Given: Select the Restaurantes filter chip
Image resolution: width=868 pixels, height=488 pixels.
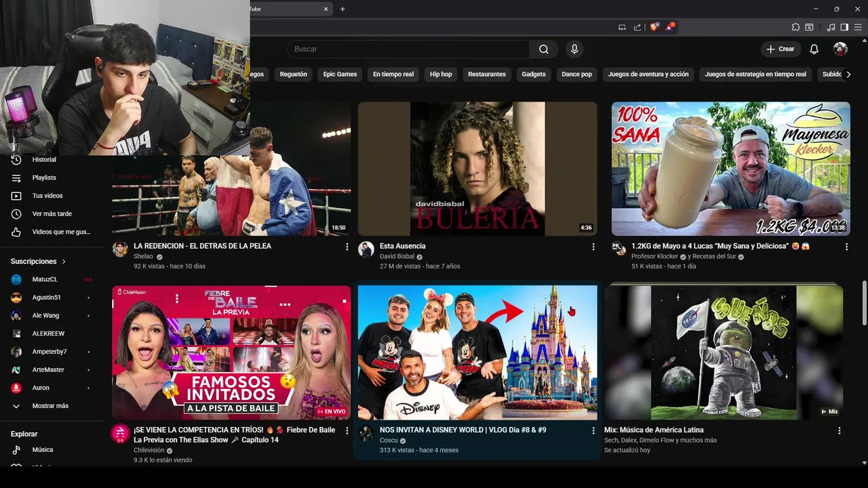Looking at the screenshot, I should [x=487, y=75].
